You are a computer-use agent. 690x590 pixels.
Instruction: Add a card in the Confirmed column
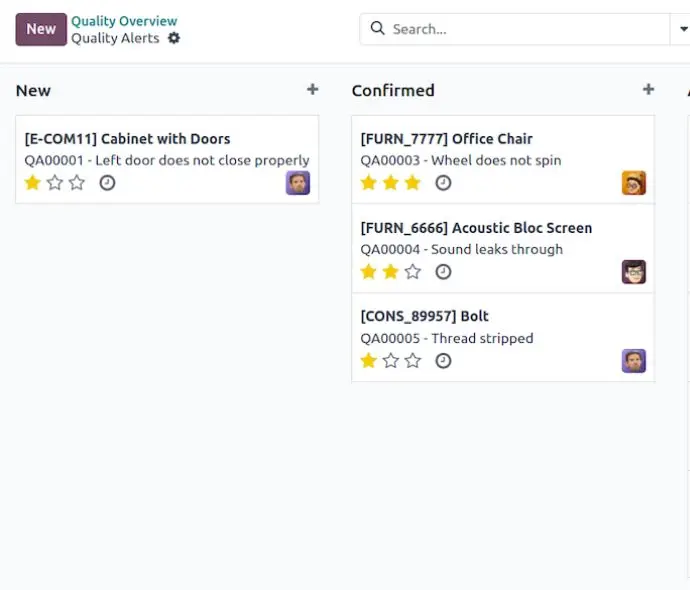click(648, 90)
